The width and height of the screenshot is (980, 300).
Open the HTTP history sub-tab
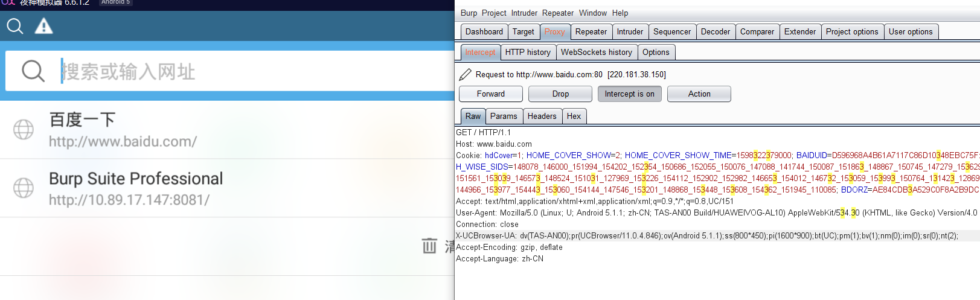[x=528, y=53]
